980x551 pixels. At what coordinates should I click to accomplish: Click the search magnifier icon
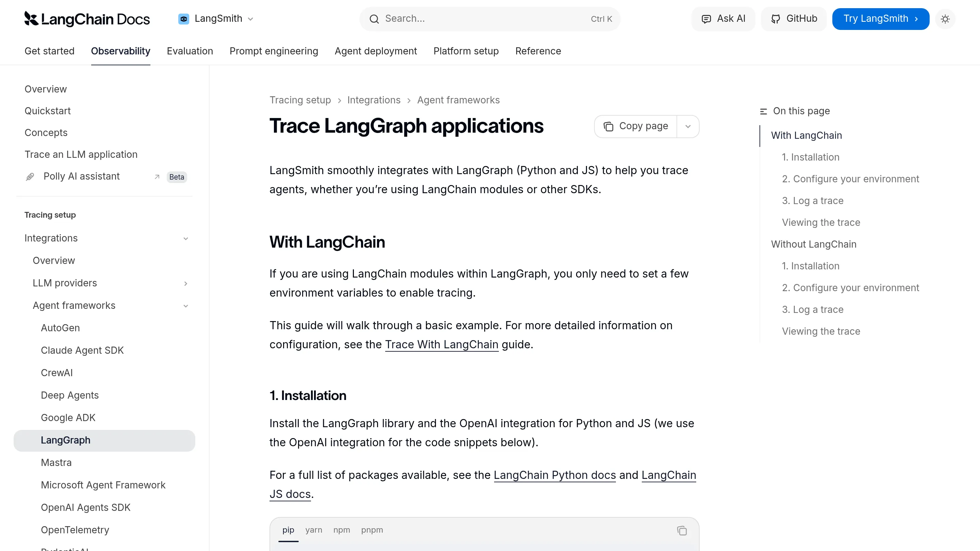tap(375, 19)
